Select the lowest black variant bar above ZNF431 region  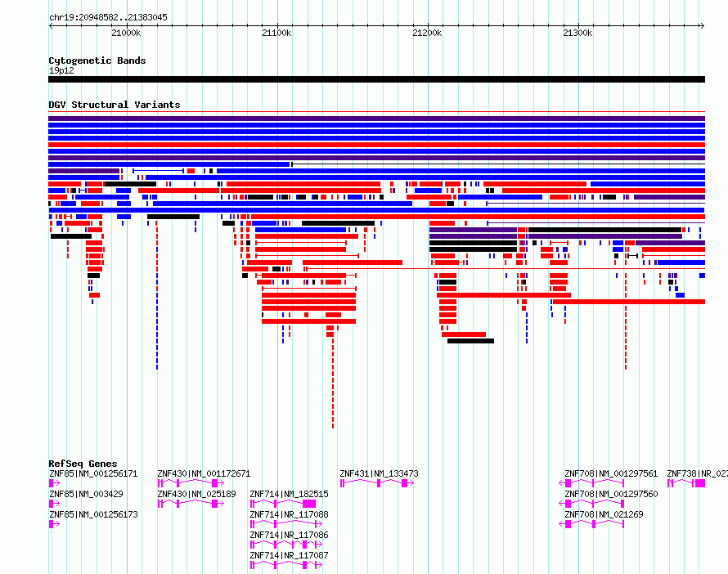470,341
